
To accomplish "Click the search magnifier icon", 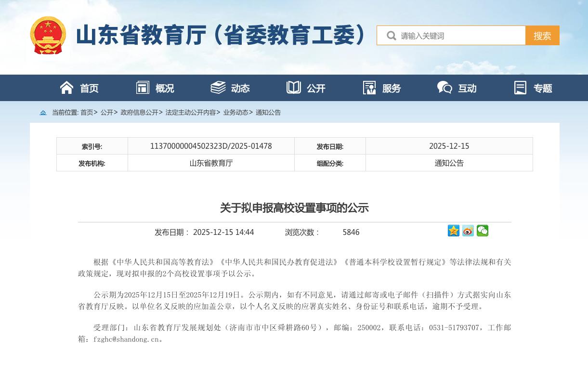I will (x=392, y=36).
